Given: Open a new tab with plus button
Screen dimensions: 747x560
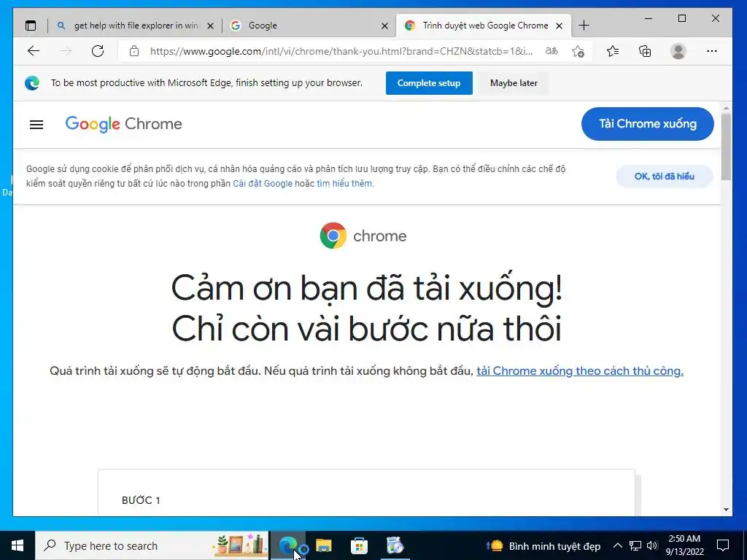Looking at the screenshot, I should pos(584,26).
